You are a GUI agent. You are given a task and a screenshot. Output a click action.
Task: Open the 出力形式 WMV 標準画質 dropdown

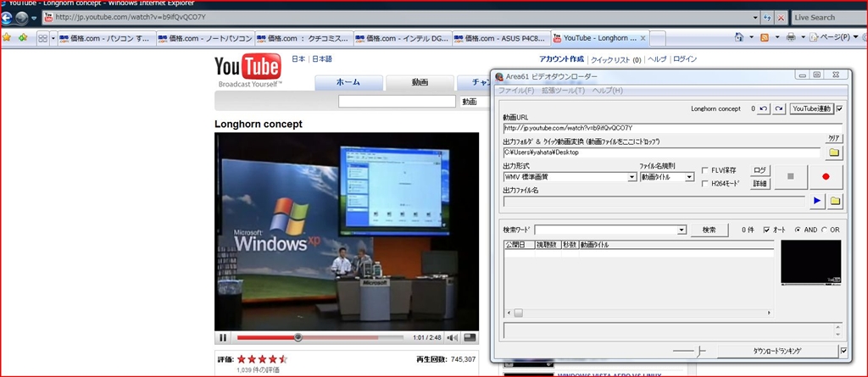pyautogui.click(x=632, y=177)
